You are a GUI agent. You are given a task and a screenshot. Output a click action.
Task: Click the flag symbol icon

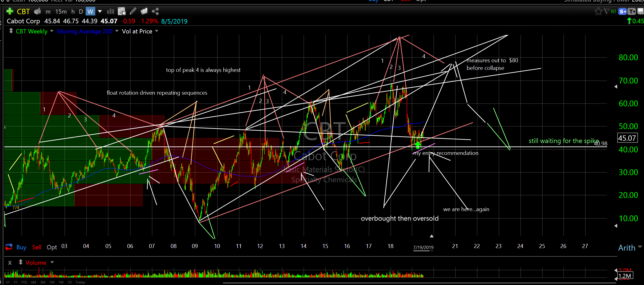(x=607, y=11)
